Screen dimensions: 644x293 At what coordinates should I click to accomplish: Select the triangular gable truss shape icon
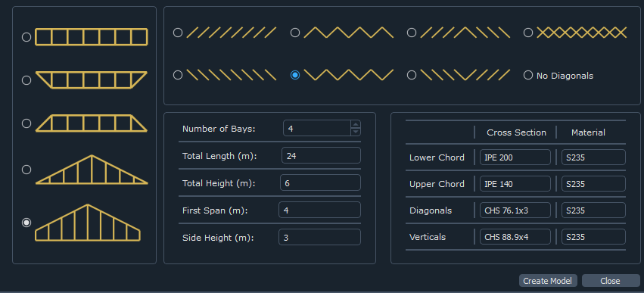point(92,170)
